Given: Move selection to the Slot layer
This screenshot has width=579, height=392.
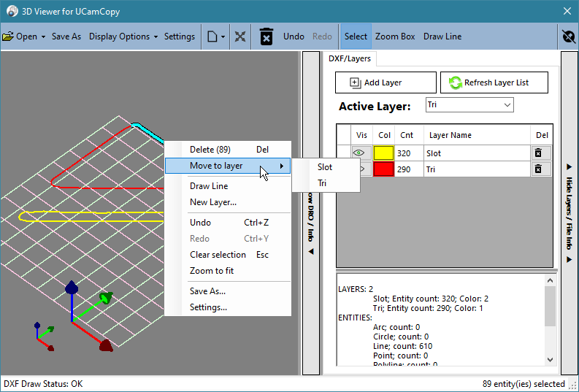Looking at the screenshot, I should (326, 167).
